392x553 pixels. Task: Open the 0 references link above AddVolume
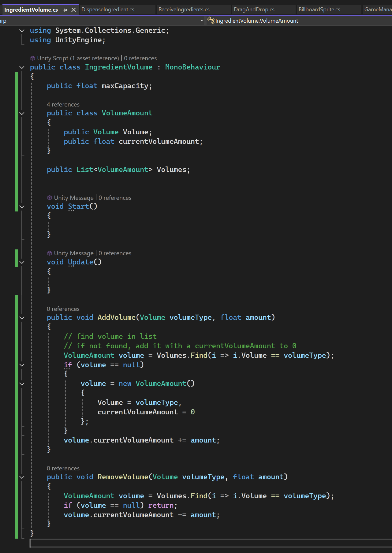tap(63, 309)
